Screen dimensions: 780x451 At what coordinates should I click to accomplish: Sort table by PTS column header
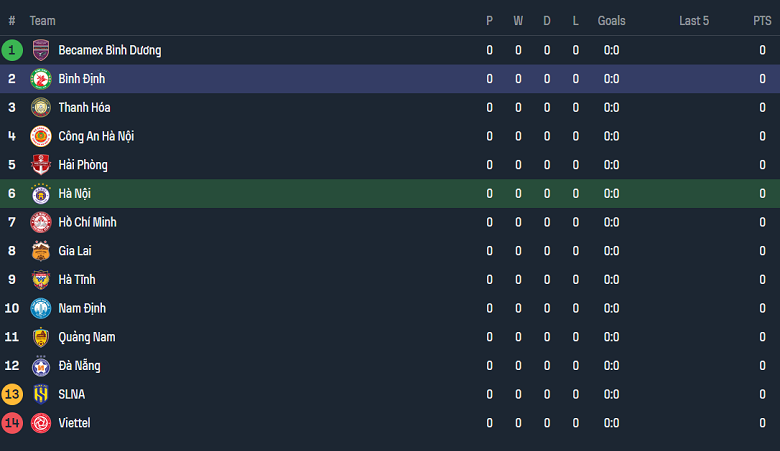tap(762, 21)
